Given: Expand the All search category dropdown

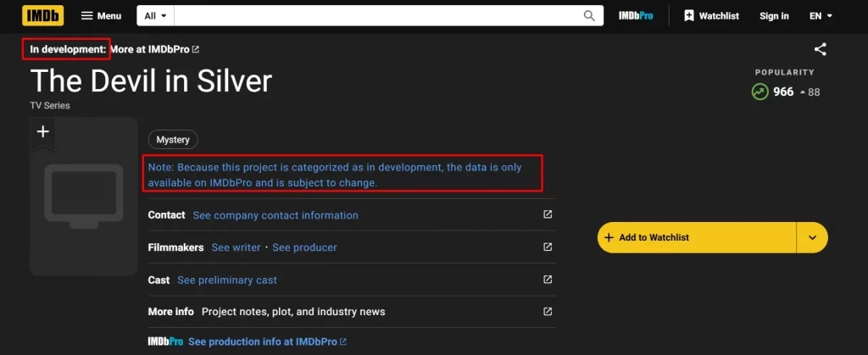Looking at the screenshot, I should (x=156, y=16).
